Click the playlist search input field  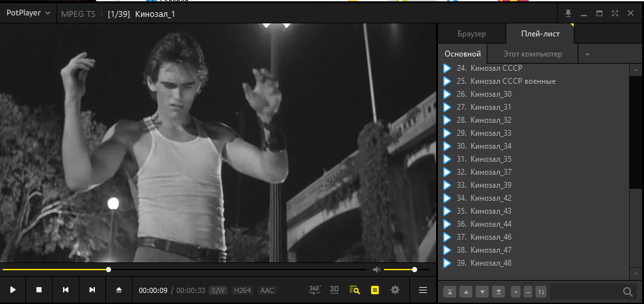[586, 292]
